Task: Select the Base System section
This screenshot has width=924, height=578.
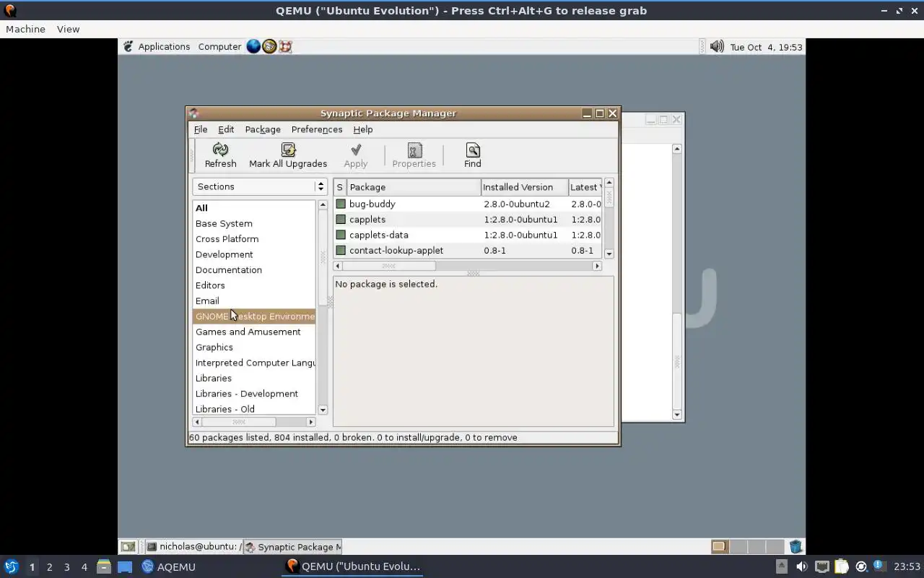Action: [x=254, y=223]
